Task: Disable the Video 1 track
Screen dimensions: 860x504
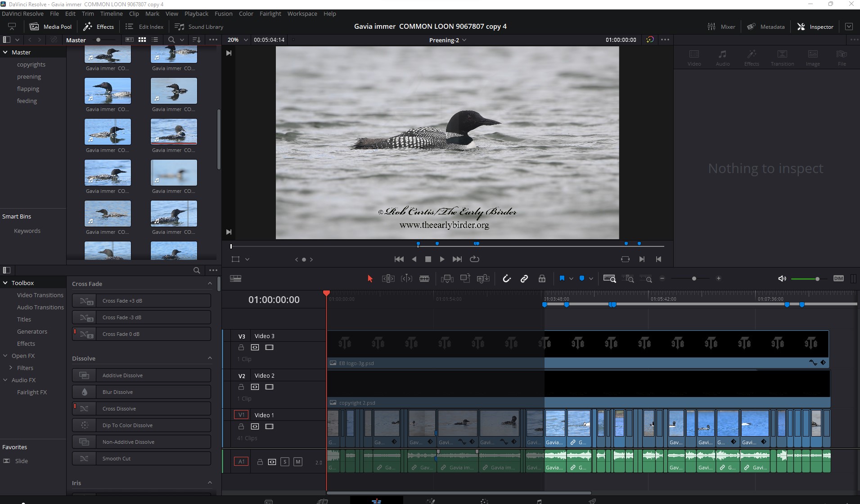Action: [269, 427]
